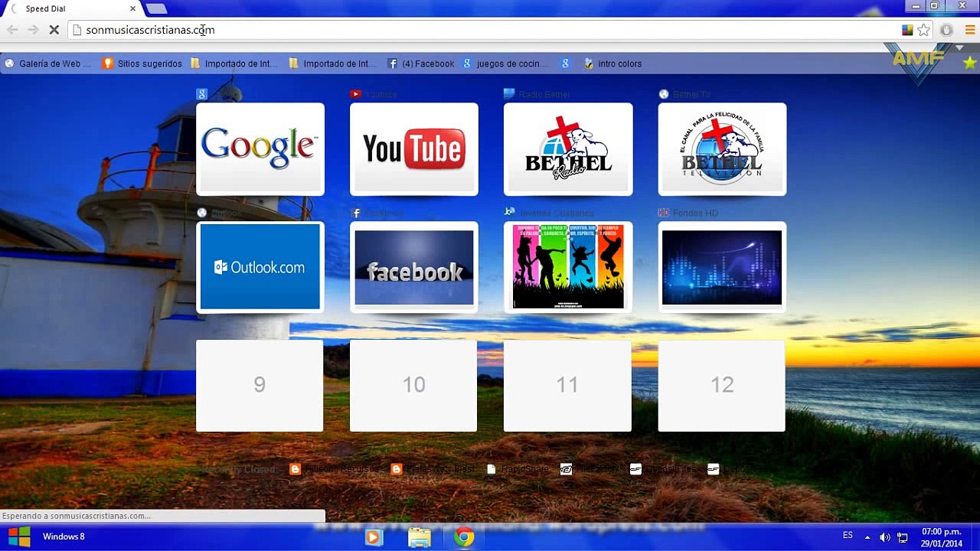Switch to Chrome on the taskbar
The height and width of the screenshot is (551, 980).
[x=463, y=537]
